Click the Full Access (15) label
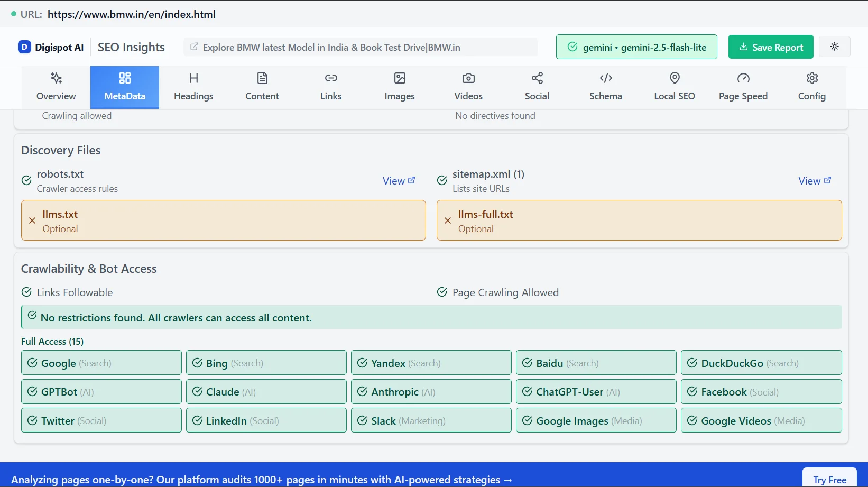 click(x=52, y=342)
